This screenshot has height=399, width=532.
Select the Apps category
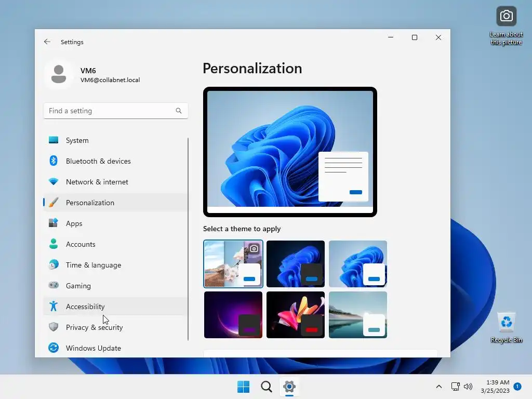[115, 223]
